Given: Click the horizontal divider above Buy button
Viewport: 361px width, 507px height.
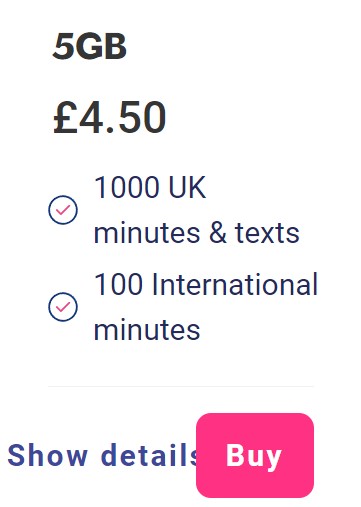Looking at the screenshot, I should (x=181, y=387).
